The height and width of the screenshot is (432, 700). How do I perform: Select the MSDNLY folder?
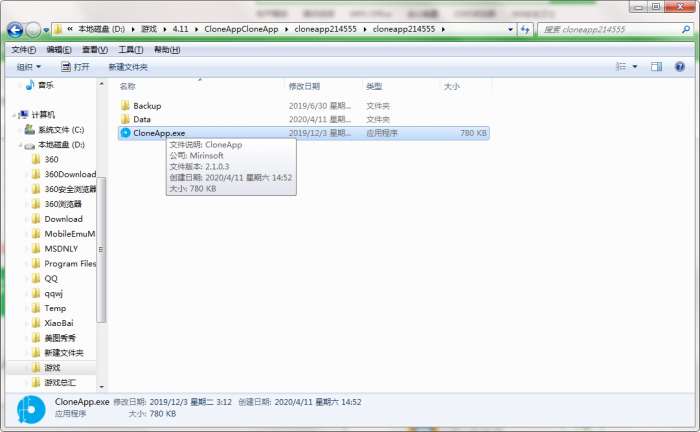pyautogui.click(x=61, y=249)
